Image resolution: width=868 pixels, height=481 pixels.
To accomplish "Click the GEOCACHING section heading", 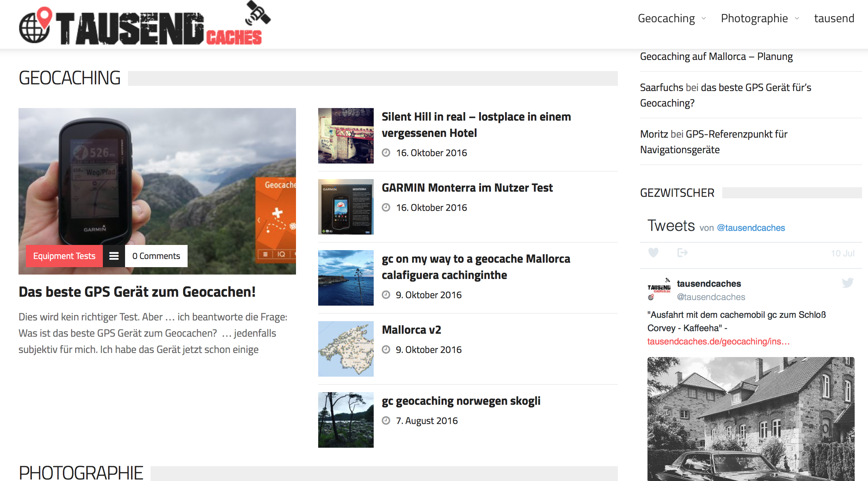I will 70,78.
